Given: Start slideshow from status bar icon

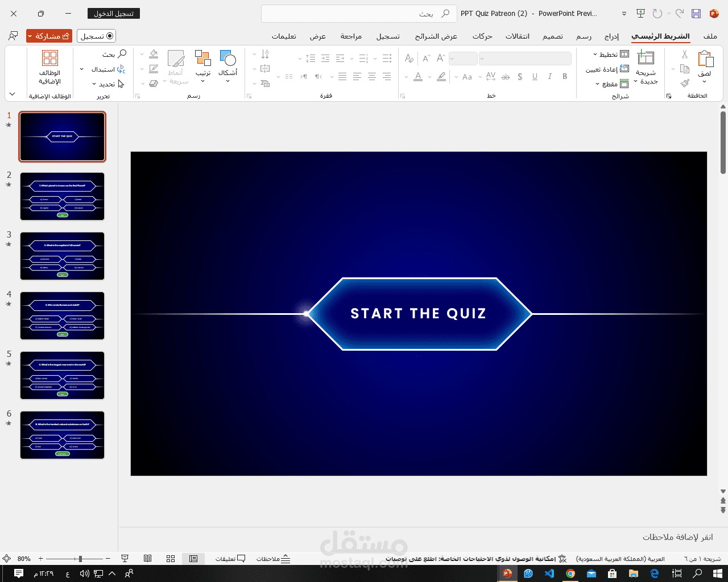Looking at the screenshot, I should (x=125, y=559).
